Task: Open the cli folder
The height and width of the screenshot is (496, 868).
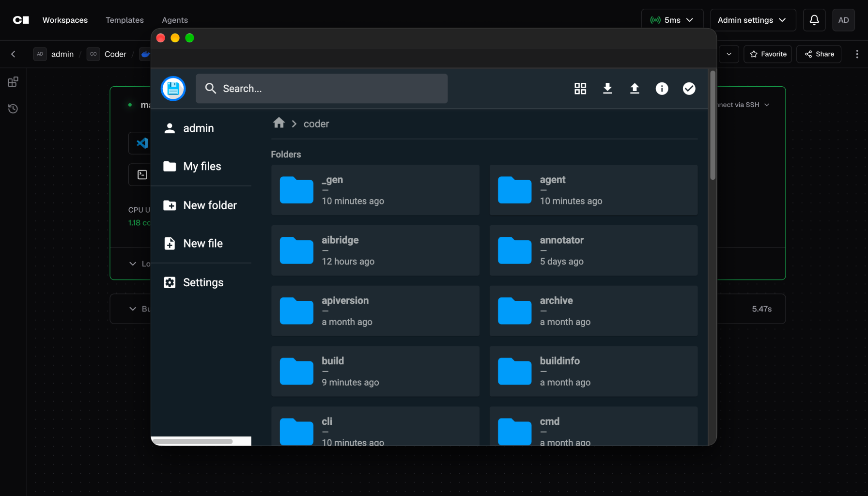Action: click(x=375, y=426)
